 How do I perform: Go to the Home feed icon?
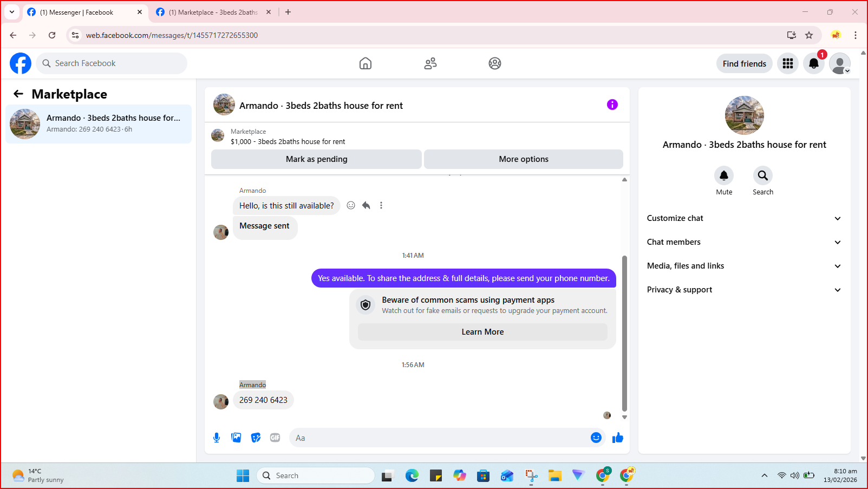366,63
